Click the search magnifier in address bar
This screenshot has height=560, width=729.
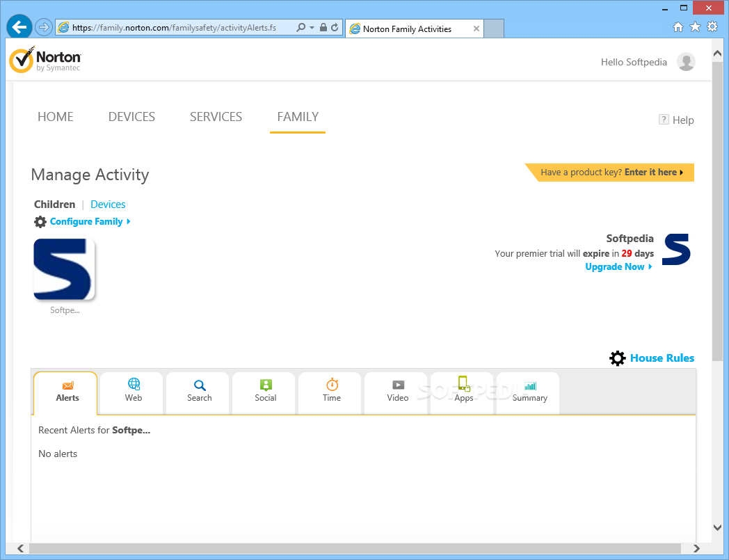click(x=301, y=27)
